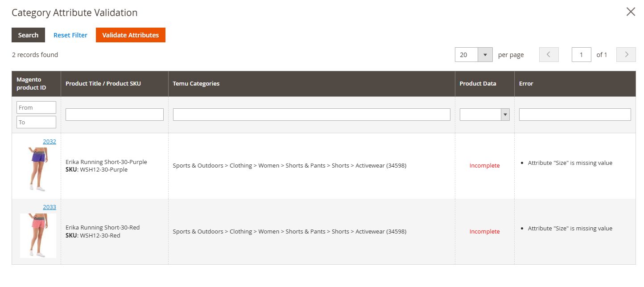Expand the Product Data filter dropdown
The width and height of the screenshot is (644, 287).
(x=484, y=115)
